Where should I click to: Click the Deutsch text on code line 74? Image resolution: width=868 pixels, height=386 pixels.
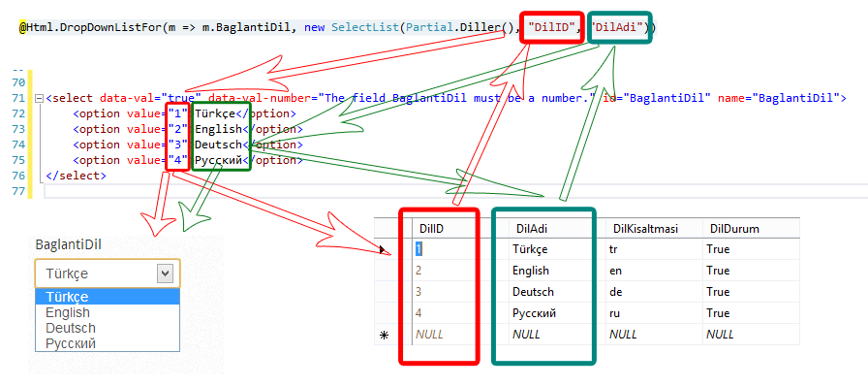point(218,145)
